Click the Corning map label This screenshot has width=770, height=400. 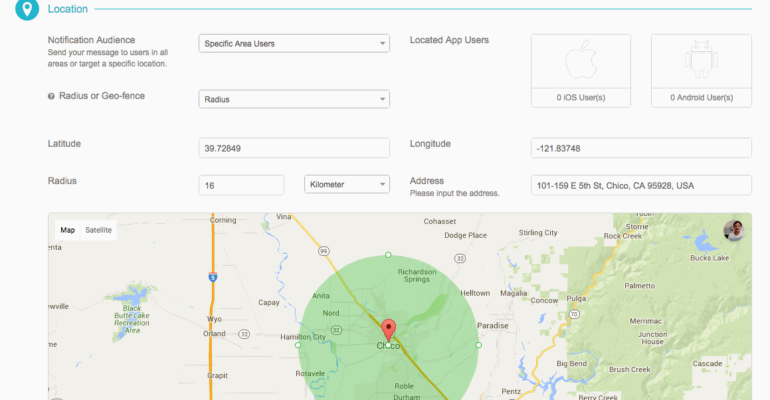tap(223, 220)
